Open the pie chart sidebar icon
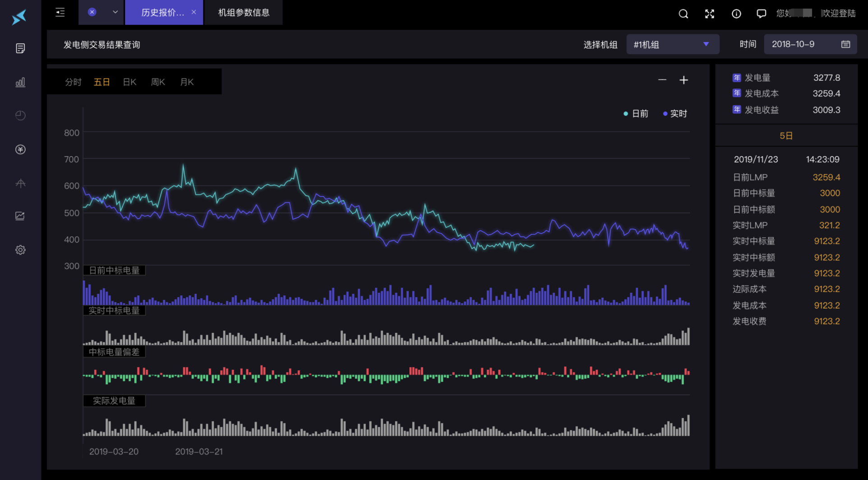The width and height of the screenshot is (868, 480). (20, 115)
